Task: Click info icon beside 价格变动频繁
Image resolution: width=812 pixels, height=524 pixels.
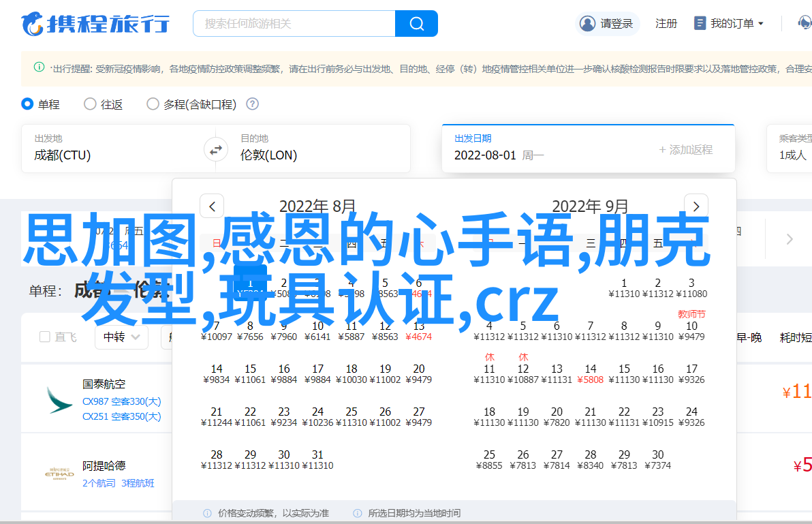Action: [x=207, y=513]
